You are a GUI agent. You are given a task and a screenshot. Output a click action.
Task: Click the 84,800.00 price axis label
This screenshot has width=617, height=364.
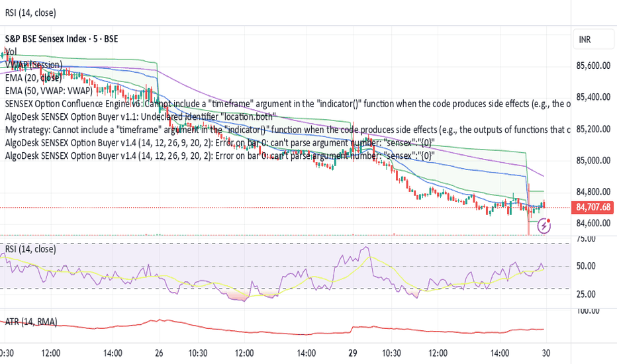tap(593, 192)
